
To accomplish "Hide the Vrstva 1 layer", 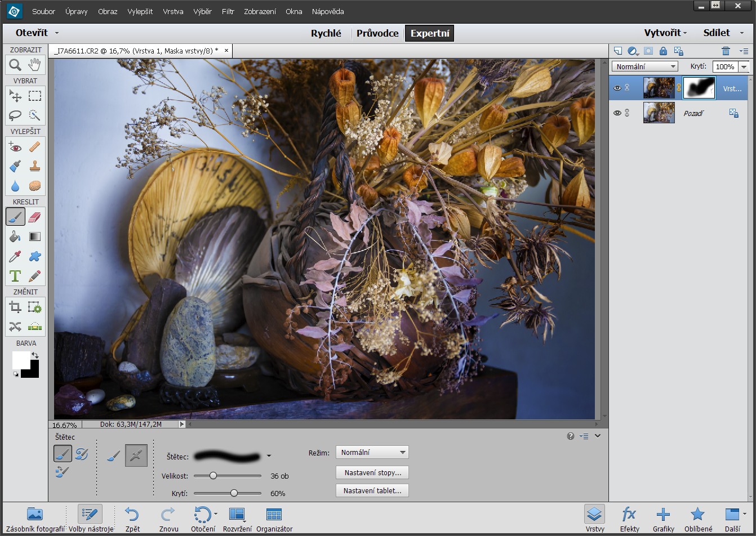I will pos(617,88).
